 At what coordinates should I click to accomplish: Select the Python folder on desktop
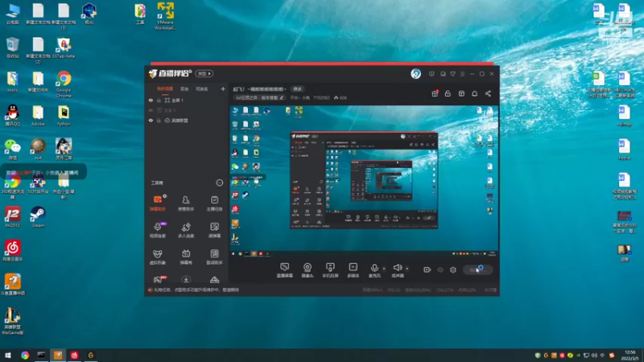[x=64, y=116]
